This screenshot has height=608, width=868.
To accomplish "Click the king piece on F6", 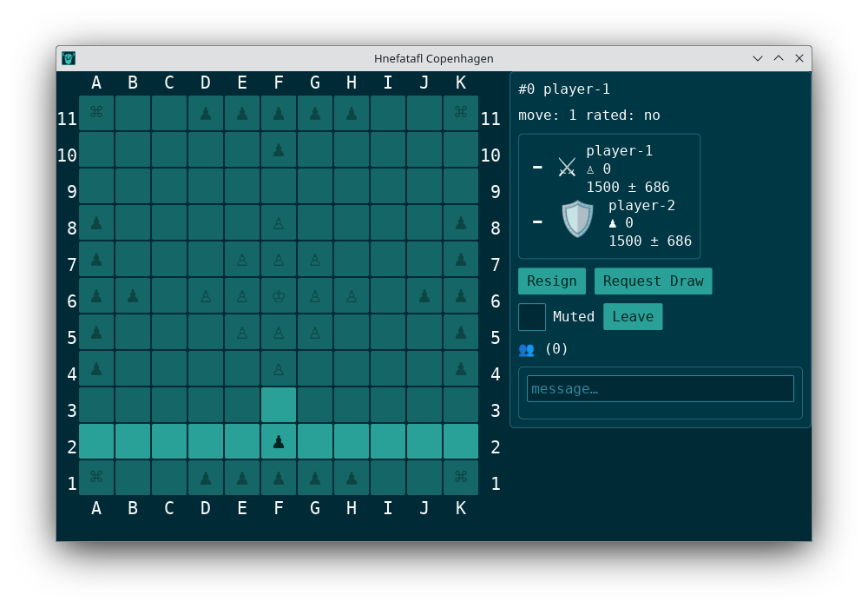I will pos(279,297).
